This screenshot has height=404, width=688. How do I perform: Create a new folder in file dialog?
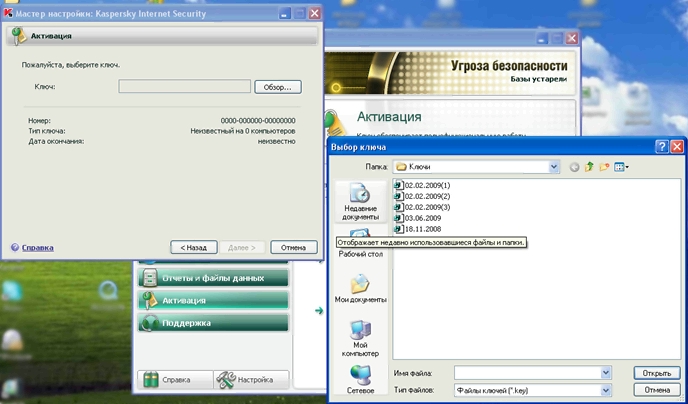click(x=604, y=167)
